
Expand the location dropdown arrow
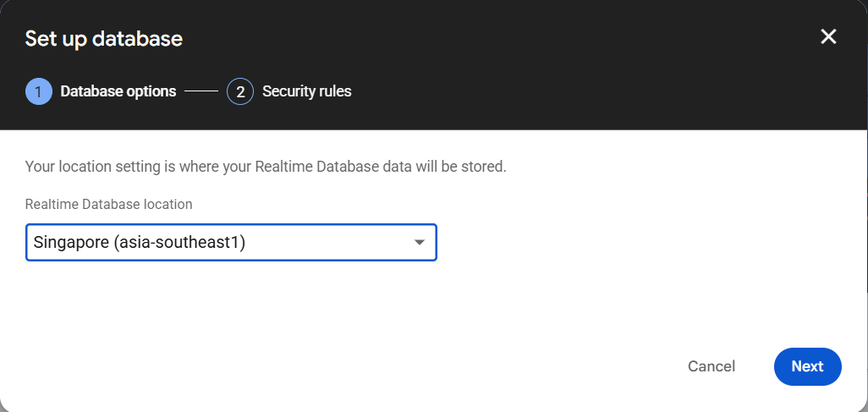pyautogui.click(x=419, y=243)
